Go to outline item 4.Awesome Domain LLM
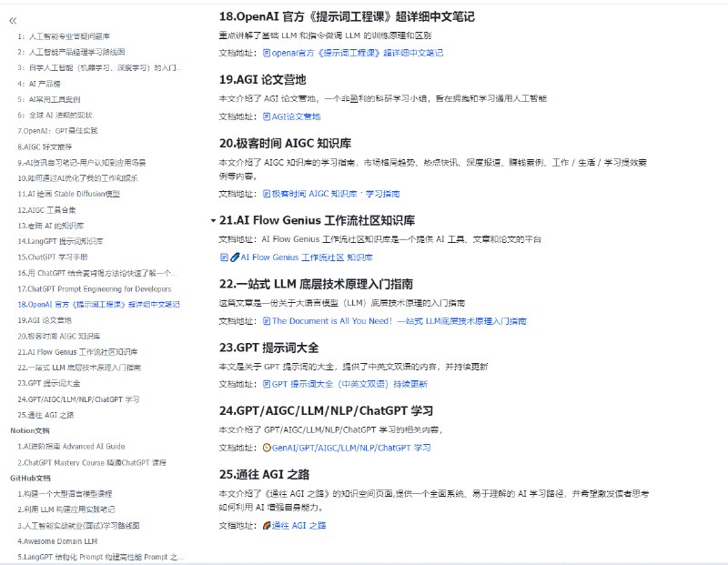728x565 pixels. (x=57, y=541)
